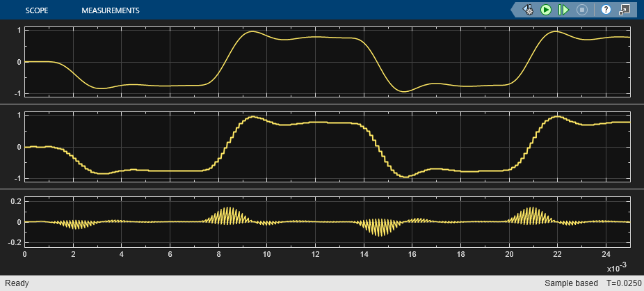
Task: Click the x-axis tick label 12
Action: (x=316, y=254)
